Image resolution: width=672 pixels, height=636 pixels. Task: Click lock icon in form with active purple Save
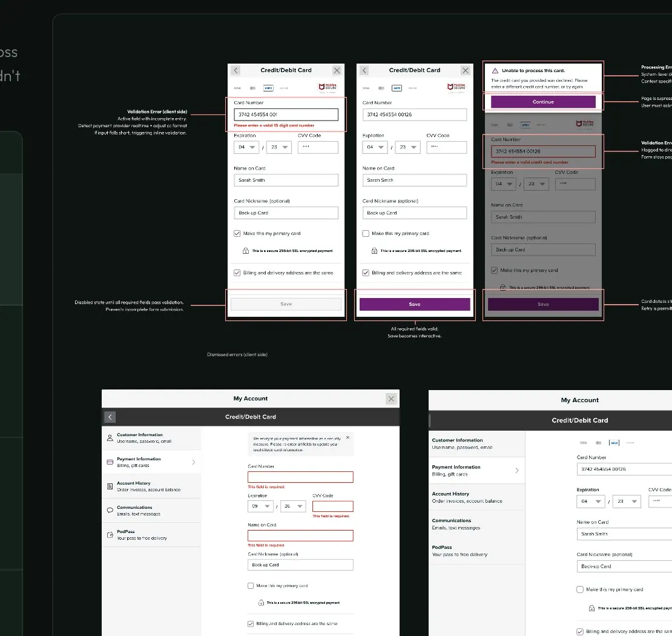[374, 251]
